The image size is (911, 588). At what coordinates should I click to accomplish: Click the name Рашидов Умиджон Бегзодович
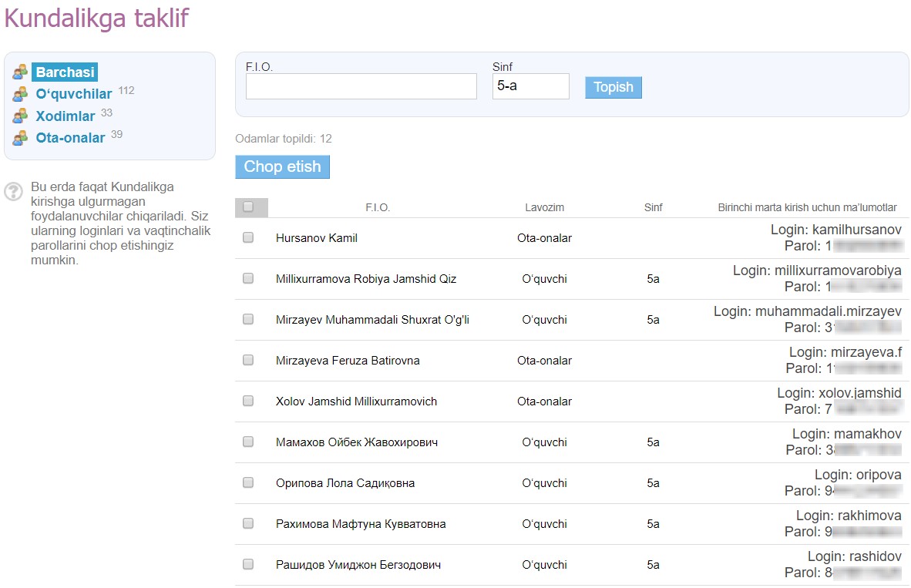(x=358, y=565)
